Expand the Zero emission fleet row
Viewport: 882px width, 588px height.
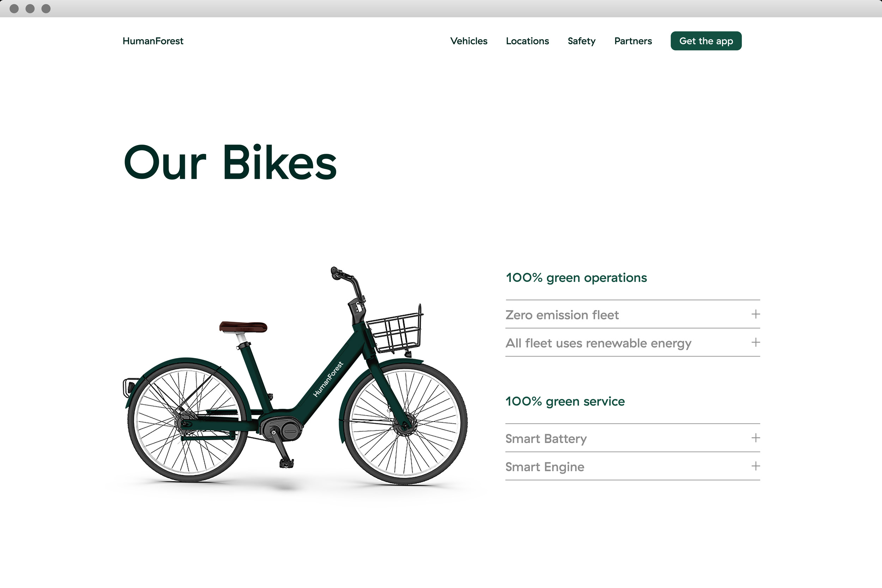(633, 315)
